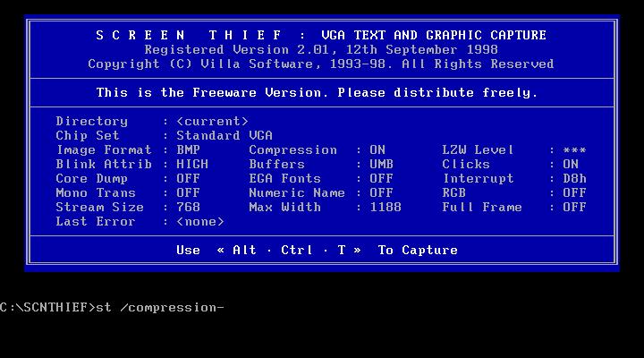Select the Mono Trans "OFF" value

pos(188,193)
